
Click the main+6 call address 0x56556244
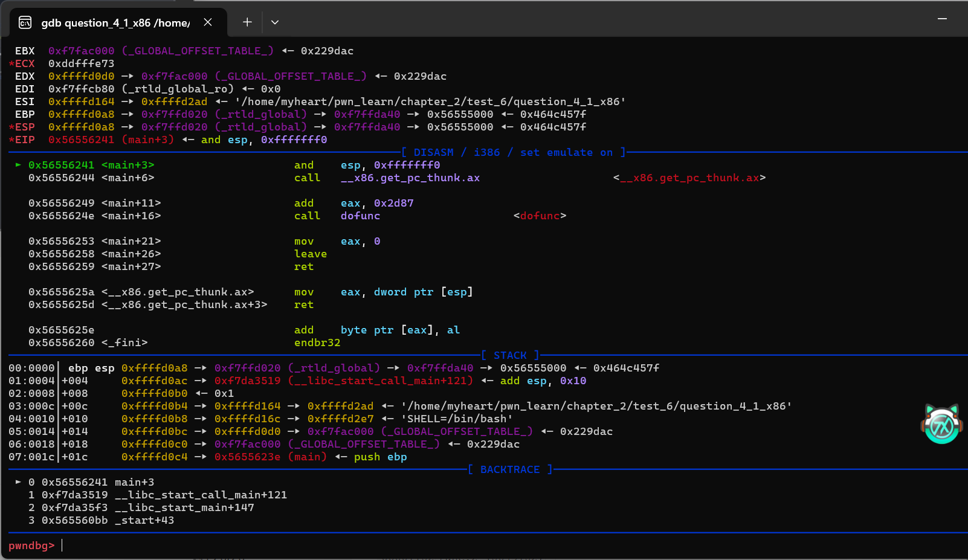62,178
